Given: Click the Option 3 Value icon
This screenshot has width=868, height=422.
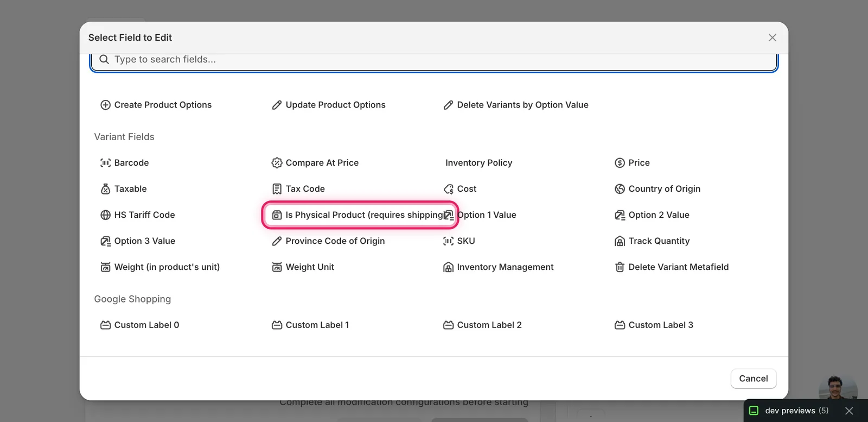Looking at the screenshot, I should pyautogui.click(x=105, y=241).
